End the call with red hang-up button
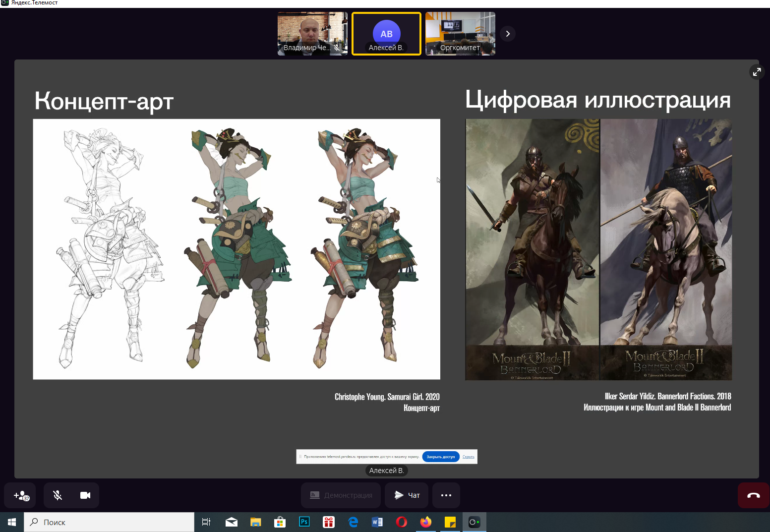Image resolution: width=770 pixels, height=532 pixels. [x=754, y=495]
